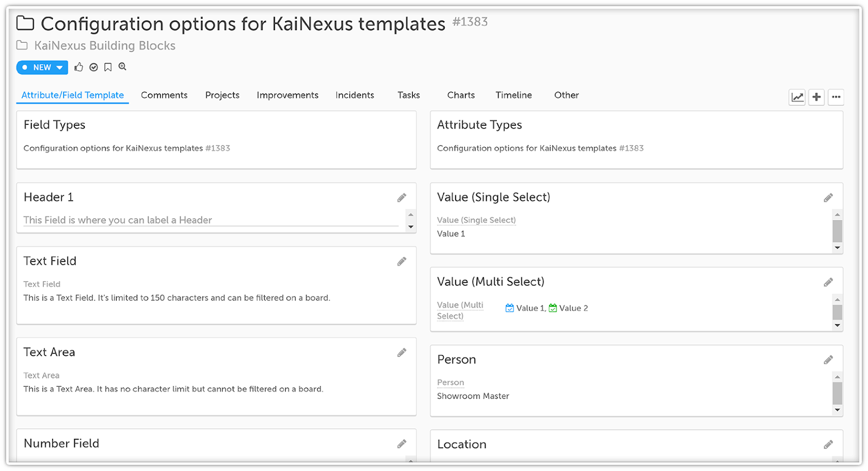Click the magnifier zoom icon near NEW

[x=123, y=67]
